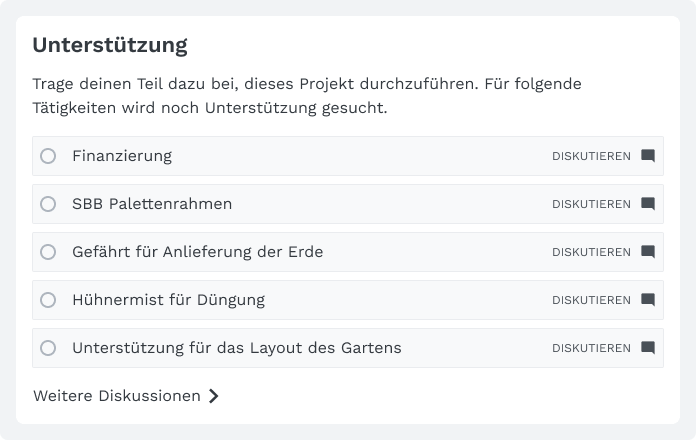This screenshot has width=696, height=440.
Task: Click Diskutieren for Hühnermist für Düngung
Action: click(x=591, y=300)
